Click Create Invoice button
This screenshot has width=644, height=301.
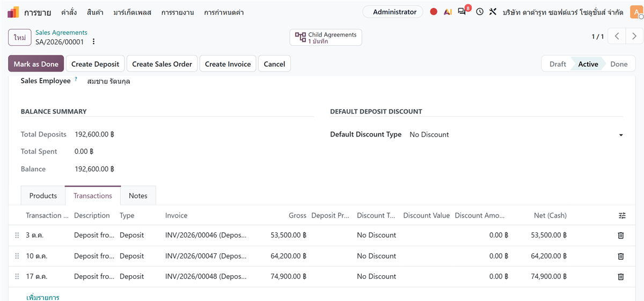[228, 64]
